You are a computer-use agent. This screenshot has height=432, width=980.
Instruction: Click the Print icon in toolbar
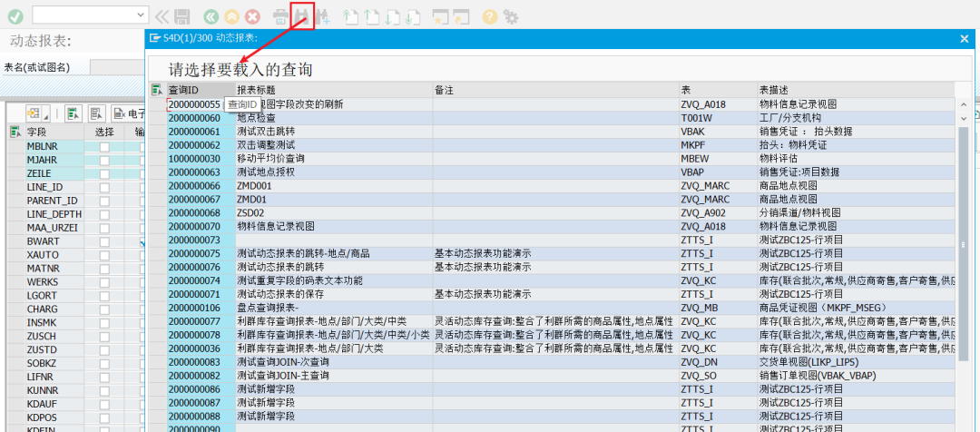click(281, 17)
